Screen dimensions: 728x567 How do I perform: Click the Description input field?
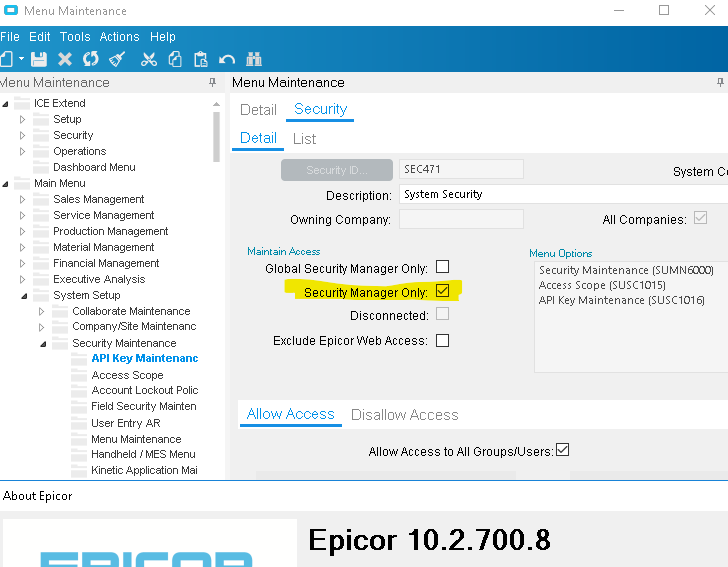pyautogui.click(x=563, y=194)
